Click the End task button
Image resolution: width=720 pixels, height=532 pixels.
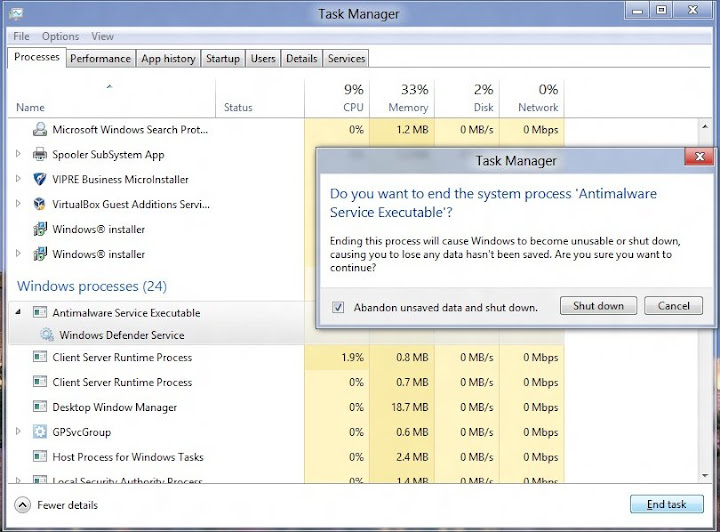coord(667,504)
